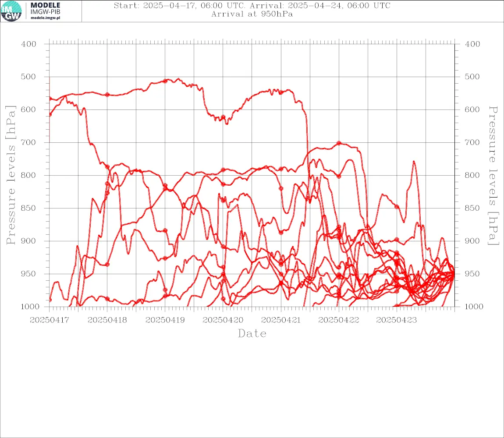This screenshot has width=504, height=438.
Task: Click the right axis 600 label
Action: [472, 109]
